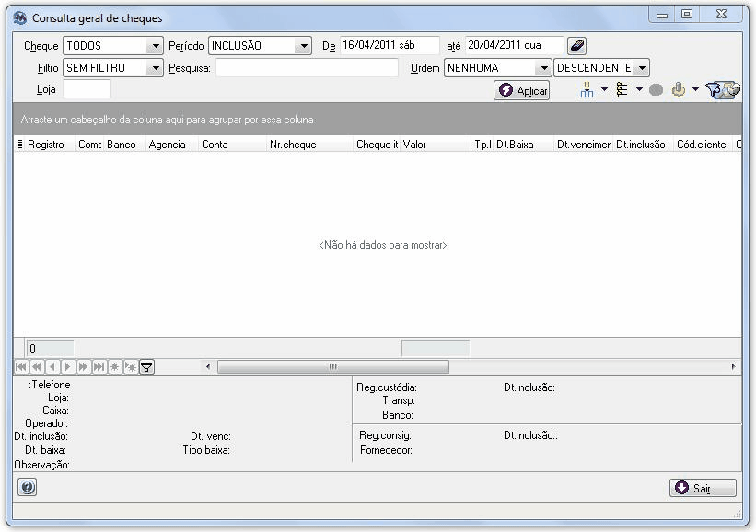756x532 pixels.
Task: Click the gray round stop icon
Action: click(656, 90)
